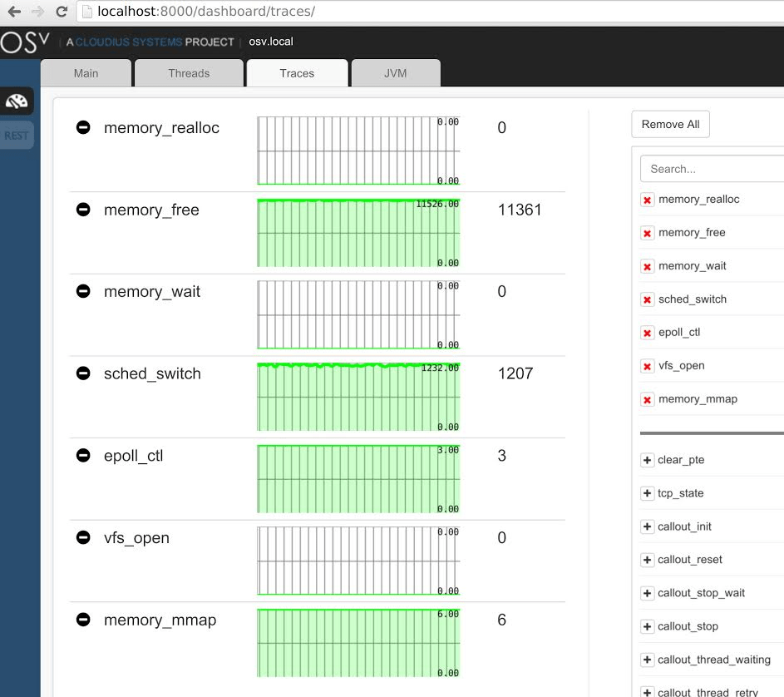Viewport: 784px width, 697px height.
Task: Click the minus icon next to epoll_ctl
Action: coord(83,455)
